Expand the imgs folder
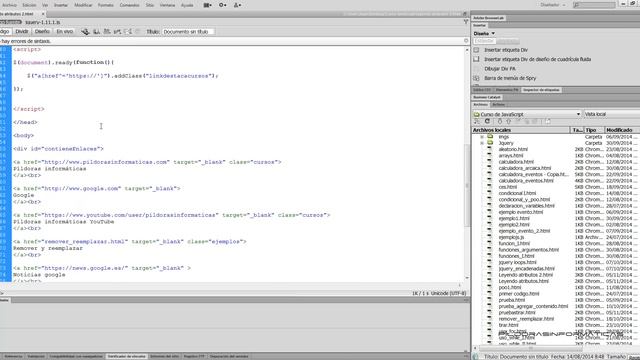The image size is (640, 360). point(482,137)
